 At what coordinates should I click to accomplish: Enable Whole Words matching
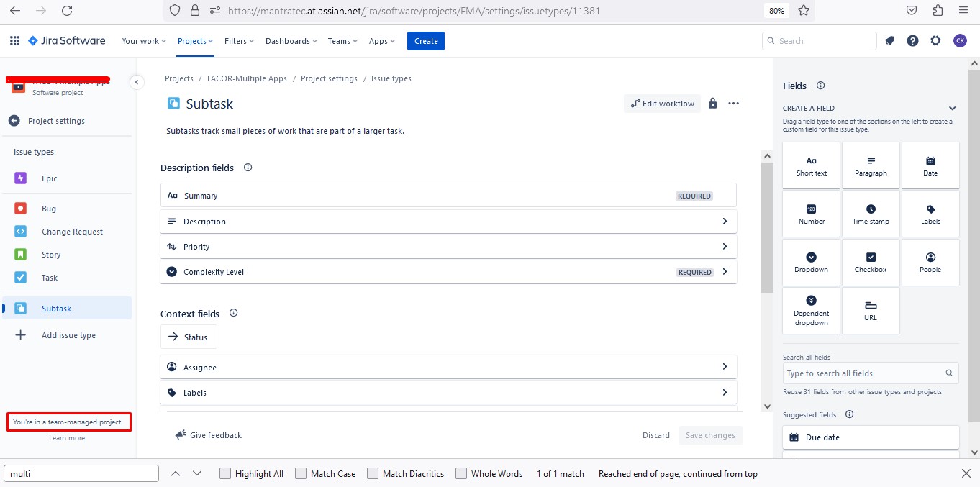(x=460, y=473)
